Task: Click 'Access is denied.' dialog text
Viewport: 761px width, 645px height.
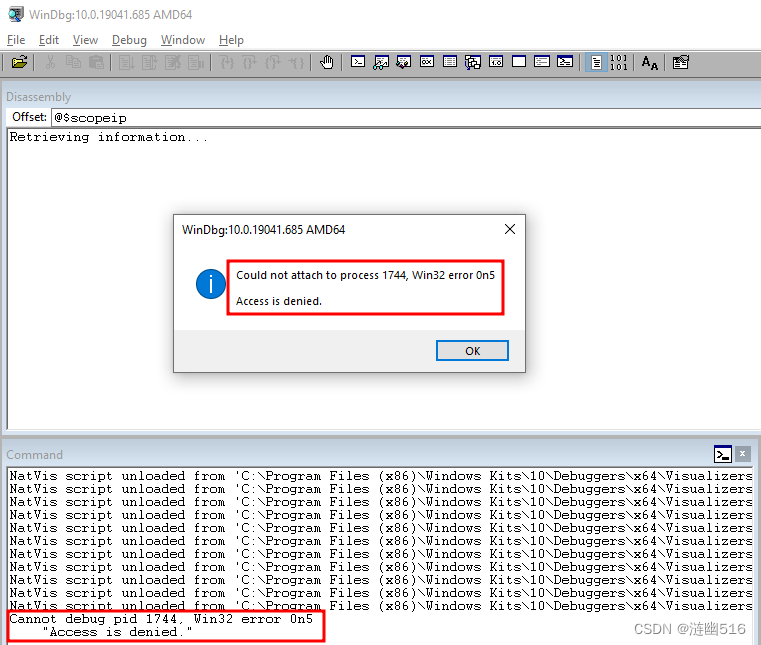Action: [x=279, y=301]
